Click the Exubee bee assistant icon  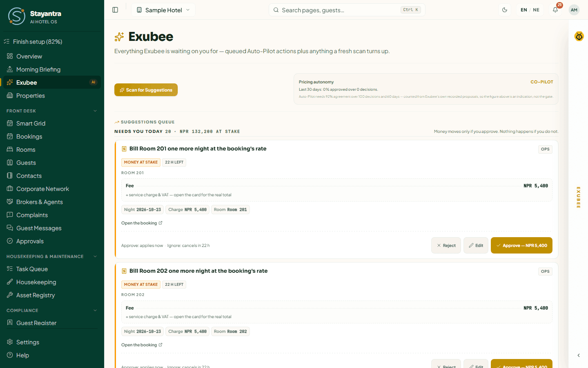[x=579, y=36]
